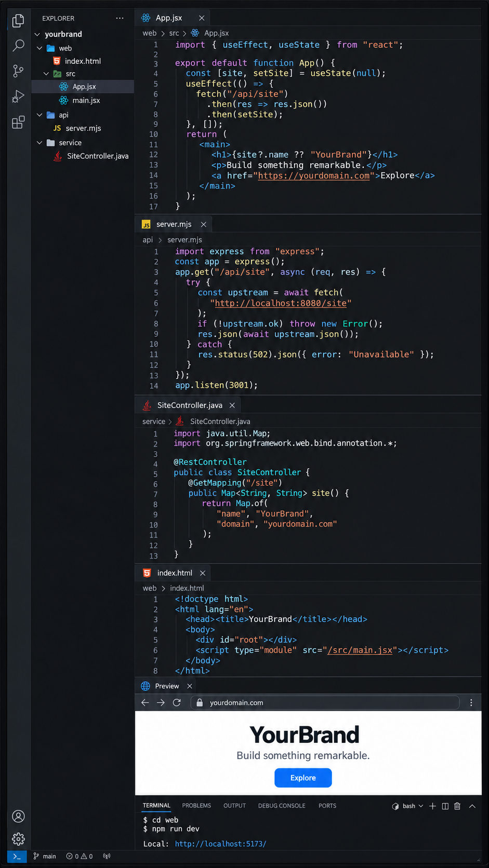Close the index.html editor tab
The height and width of the screenshot is (868, 489).
click(203, 573)
